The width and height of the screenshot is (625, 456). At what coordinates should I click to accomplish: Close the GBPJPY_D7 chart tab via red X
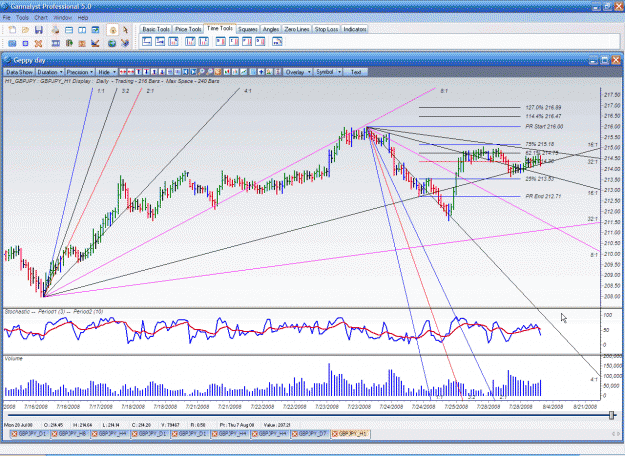click(x=295, y=434)
